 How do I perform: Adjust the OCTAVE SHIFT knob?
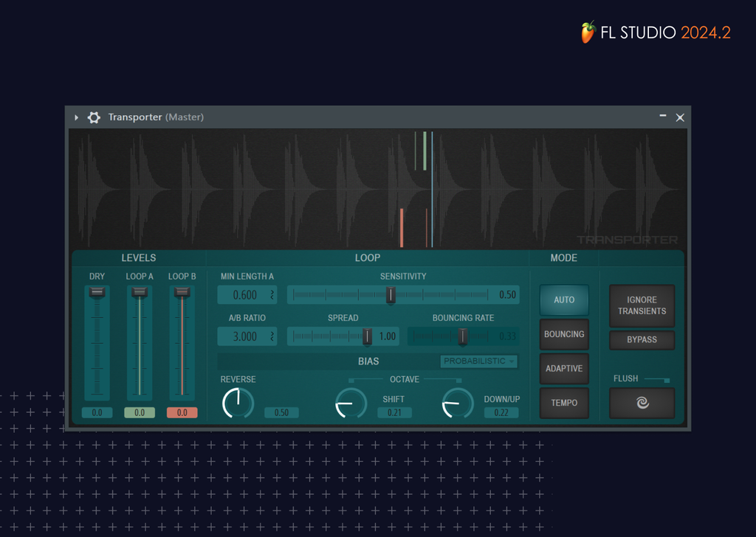coord(351,403)
